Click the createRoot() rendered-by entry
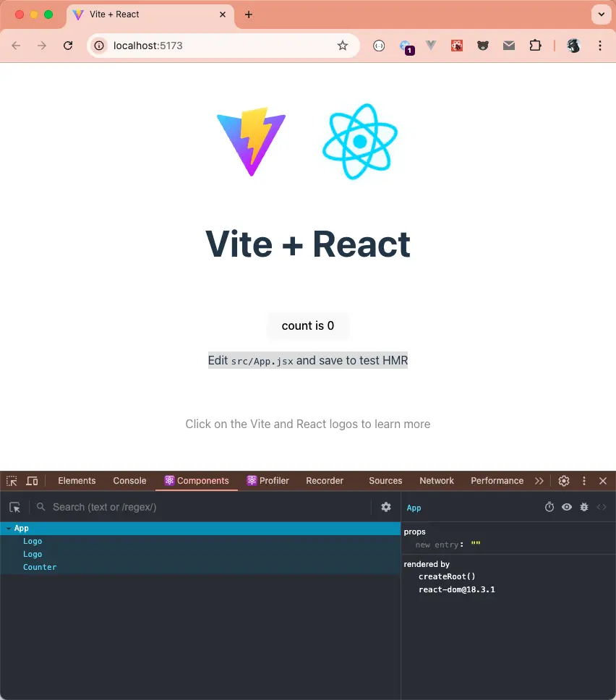 [x=447, y=576]
